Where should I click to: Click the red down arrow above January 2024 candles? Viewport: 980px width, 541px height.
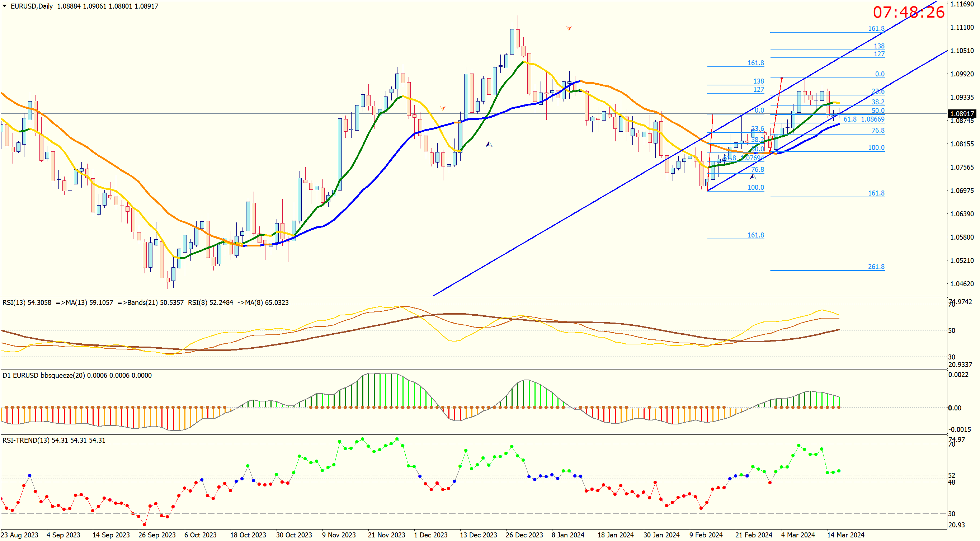tap(569, 28)
